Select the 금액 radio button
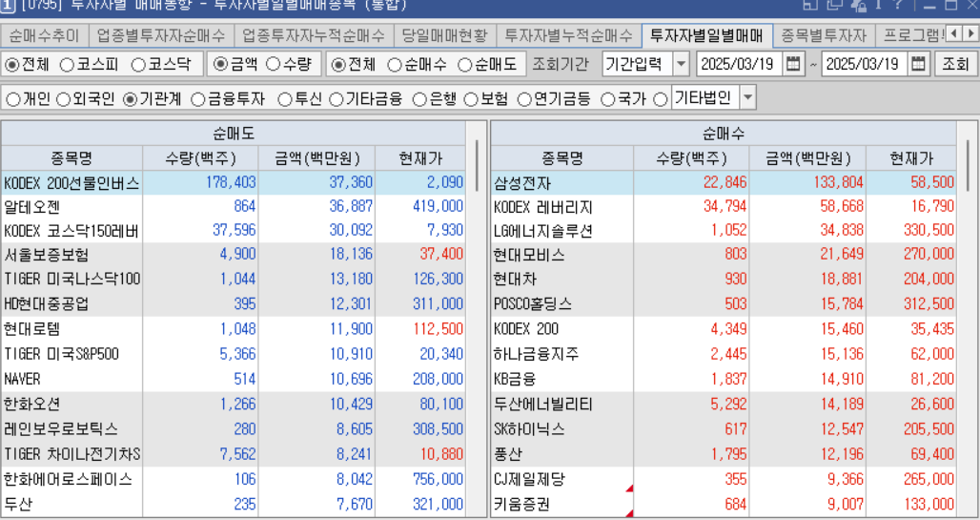980x520 pixels. [220, 65]
